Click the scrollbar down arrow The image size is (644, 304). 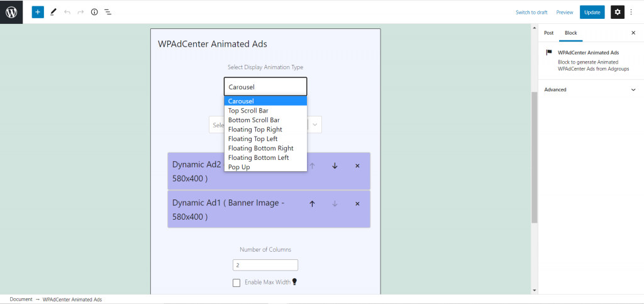(x=535, y=290)
